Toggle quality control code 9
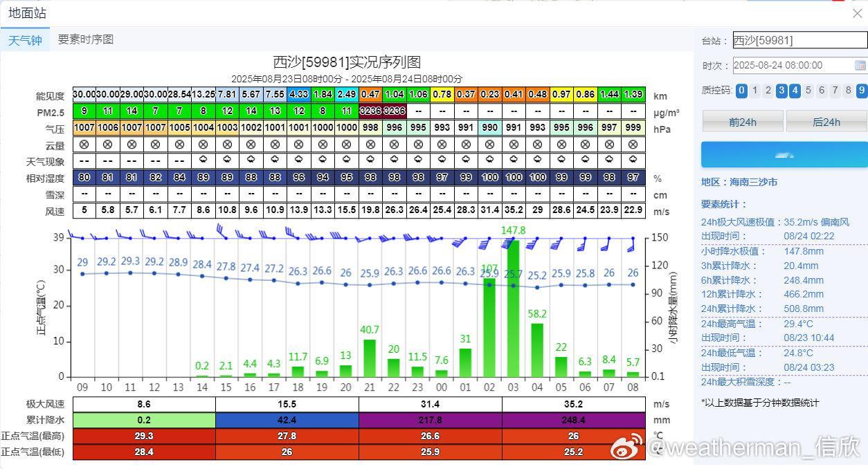The image size is (868, 469). 862,91
